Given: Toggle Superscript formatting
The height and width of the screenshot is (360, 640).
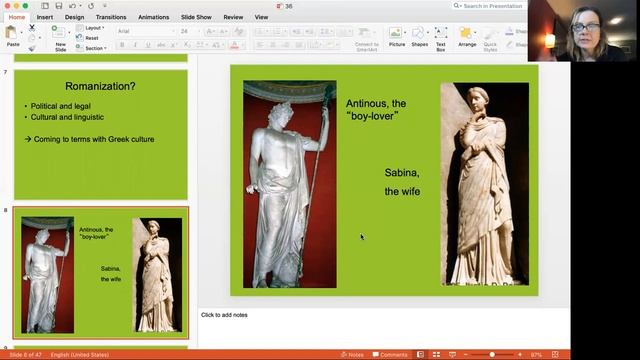Looking at the screenshot, I should point(174,45).
